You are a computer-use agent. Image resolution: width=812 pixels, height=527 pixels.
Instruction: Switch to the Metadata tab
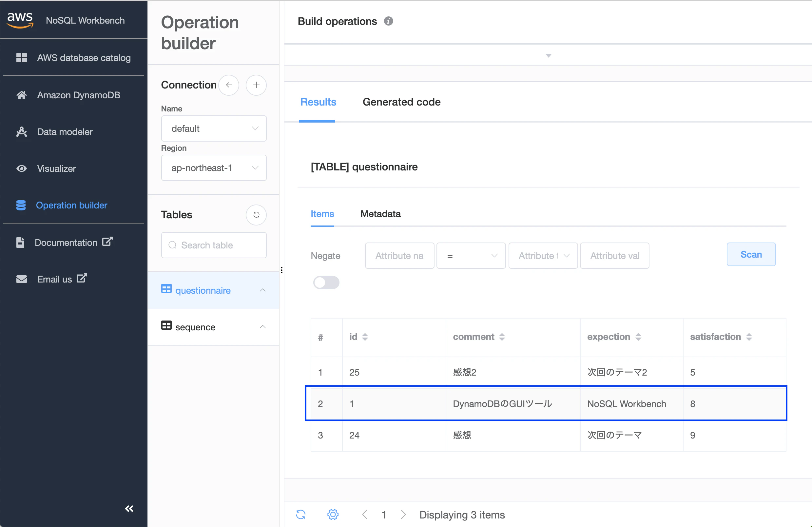pos(380,214)
